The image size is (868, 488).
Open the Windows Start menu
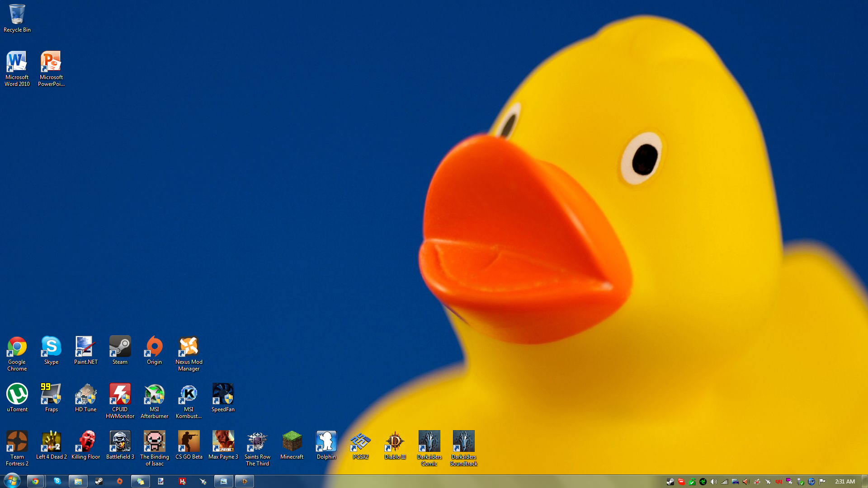12,481
